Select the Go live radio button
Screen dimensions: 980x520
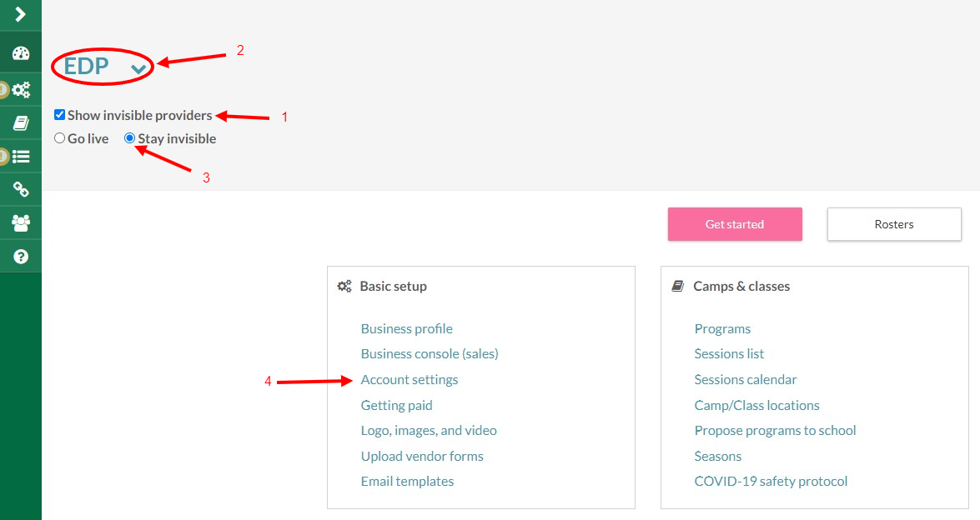tap(59, 138)
